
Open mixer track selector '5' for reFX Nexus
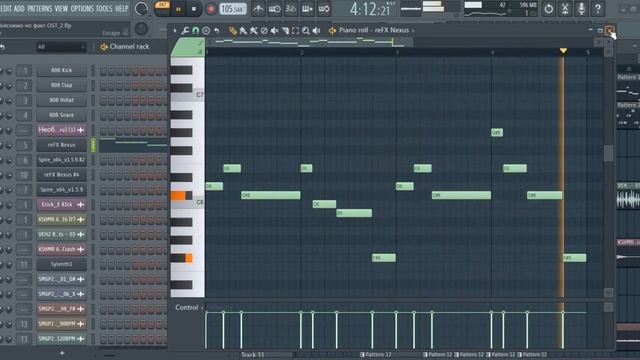coord(24,145)
